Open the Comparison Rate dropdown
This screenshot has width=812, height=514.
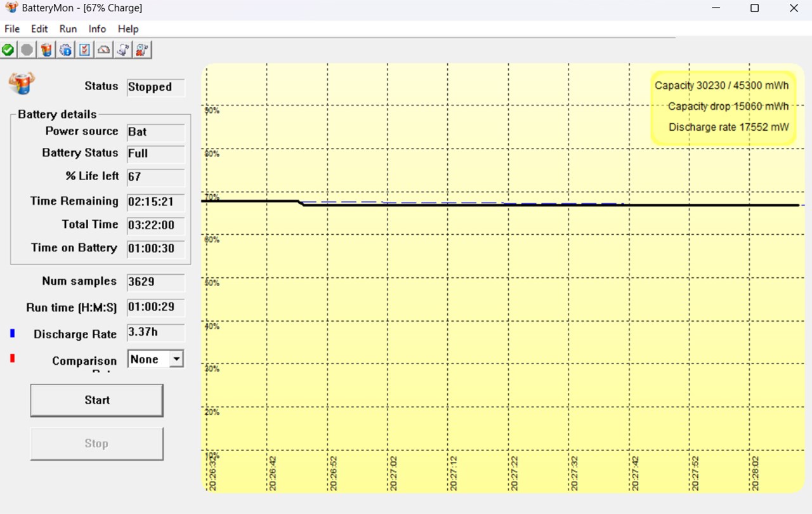click(x=176, y=359)
